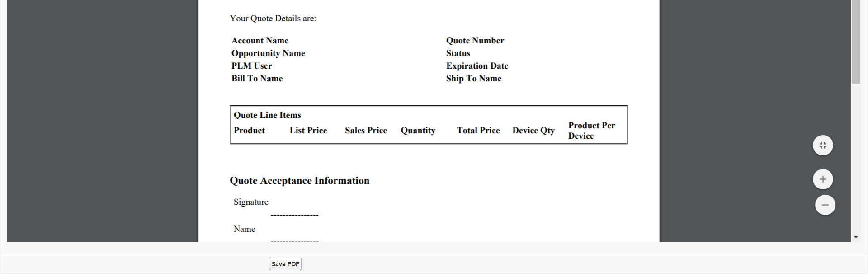Click the Account Name label
Screen dimensions: 868x277
260,41
